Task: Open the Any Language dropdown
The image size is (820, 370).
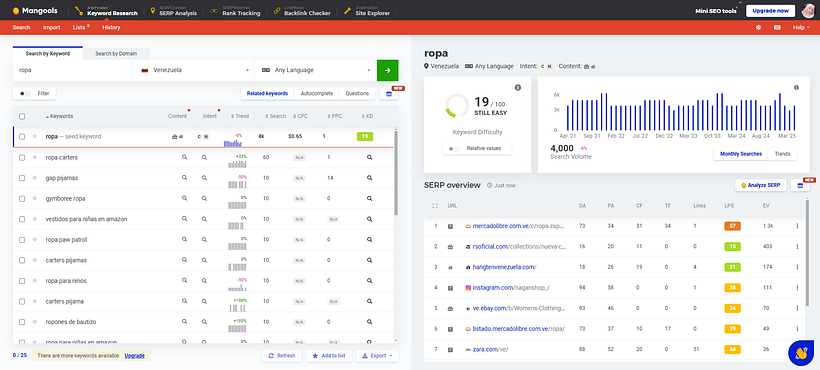Action: pyautogui.click(x=316, y=70)
